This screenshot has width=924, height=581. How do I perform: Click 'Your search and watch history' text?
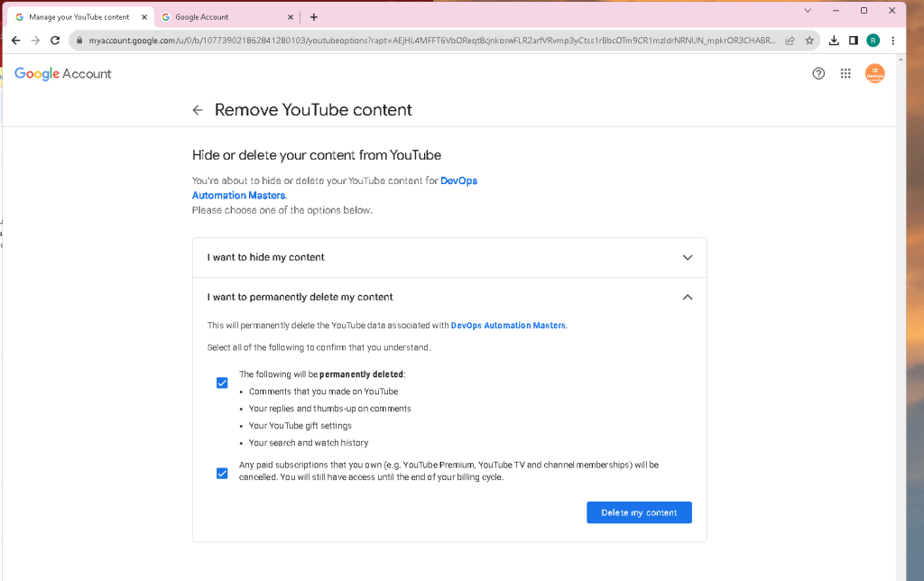click(309, 443)
